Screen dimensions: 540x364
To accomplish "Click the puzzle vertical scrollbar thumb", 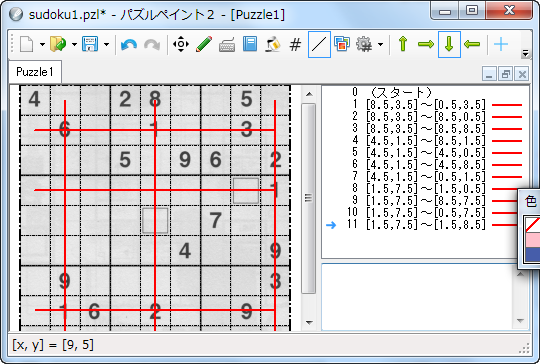I will tap(309, 198).
